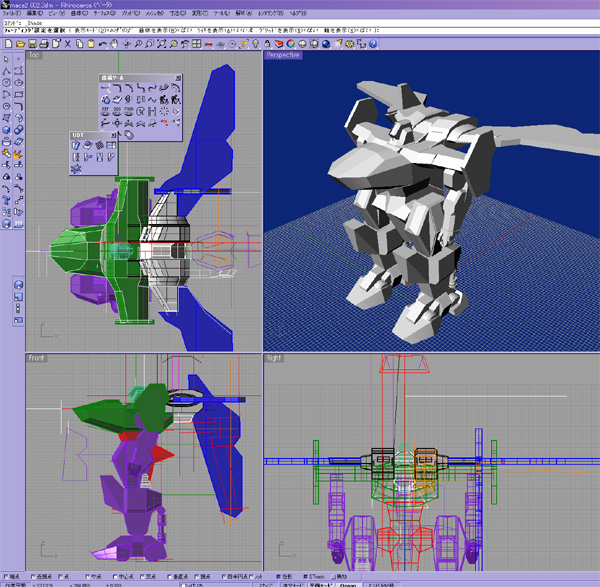Select the arrow pointer tool in left toolbar

7,59
